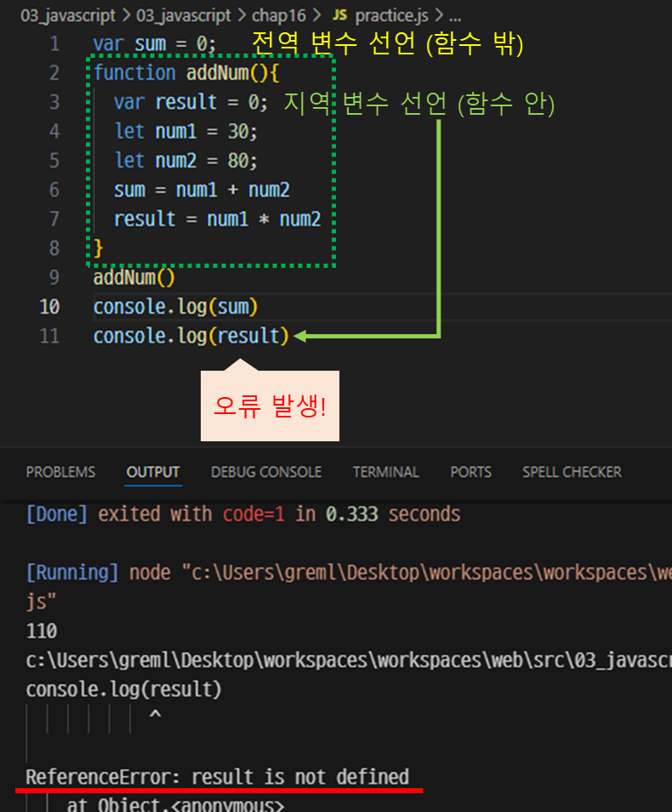Image resolution: width=672 pixels, height=812 pixels.
Task: Click '[Done] exited with code=1' output line
Action: (243, 514)
